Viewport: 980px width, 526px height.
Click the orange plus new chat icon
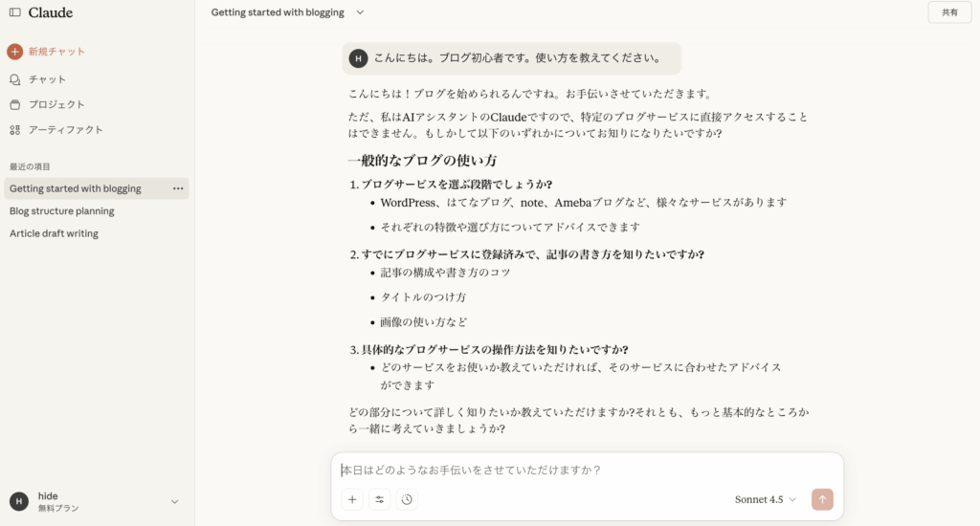click(x=14, y=52)
